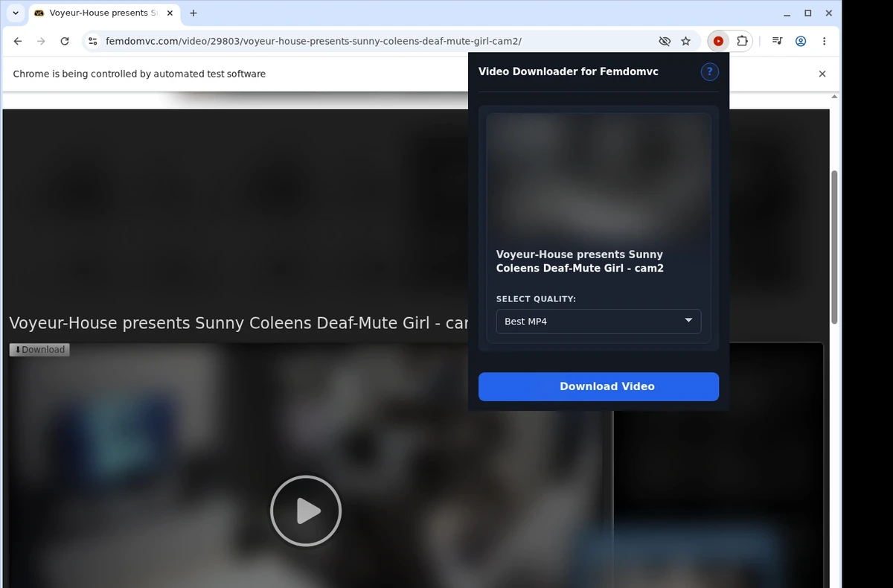Play the video with the circular play button
893x588 pixels.
point(306,511)
